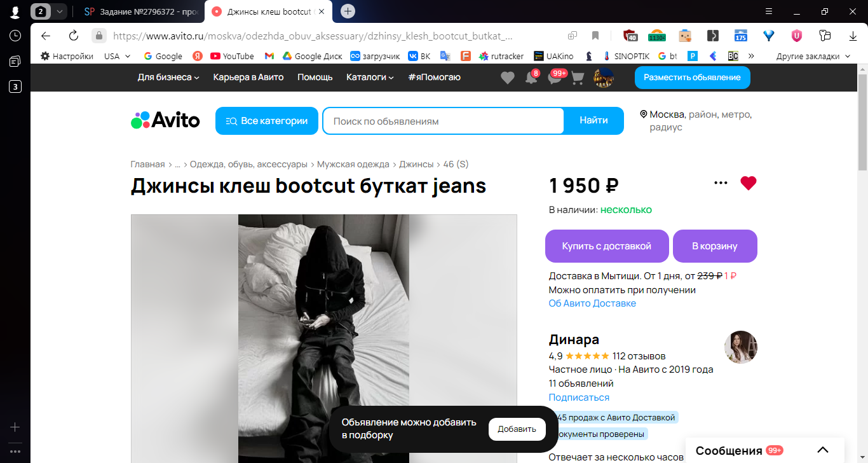The width and height of the screenshot is (868, 463).
Task: Expand the Сообщения chat panel
Action: pyautogui.click(x=765, y=450)
